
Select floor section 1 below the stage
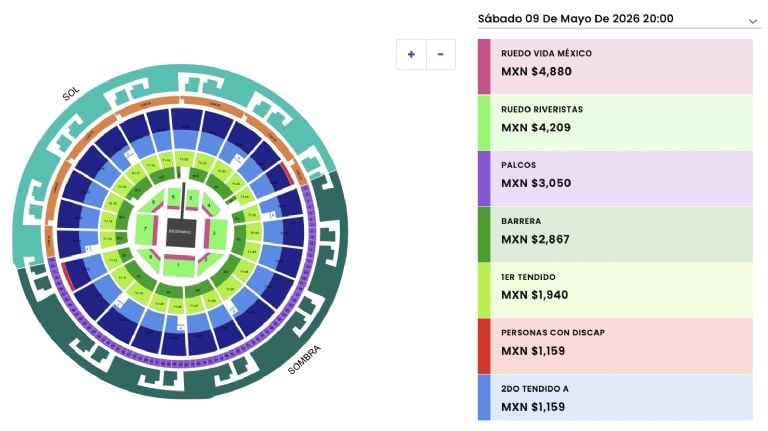(179, 265)
